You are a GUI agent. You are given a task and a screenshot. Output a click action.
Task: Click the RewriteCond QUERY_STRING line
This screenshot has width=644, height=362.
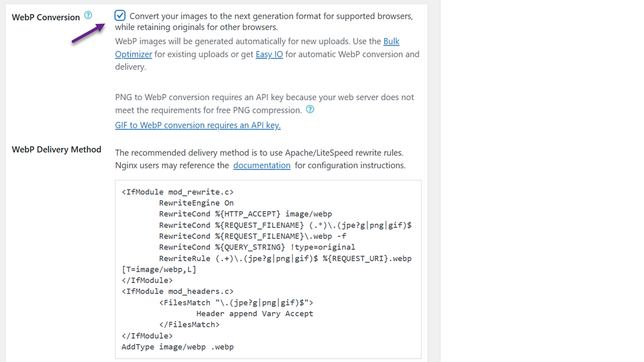256,247
